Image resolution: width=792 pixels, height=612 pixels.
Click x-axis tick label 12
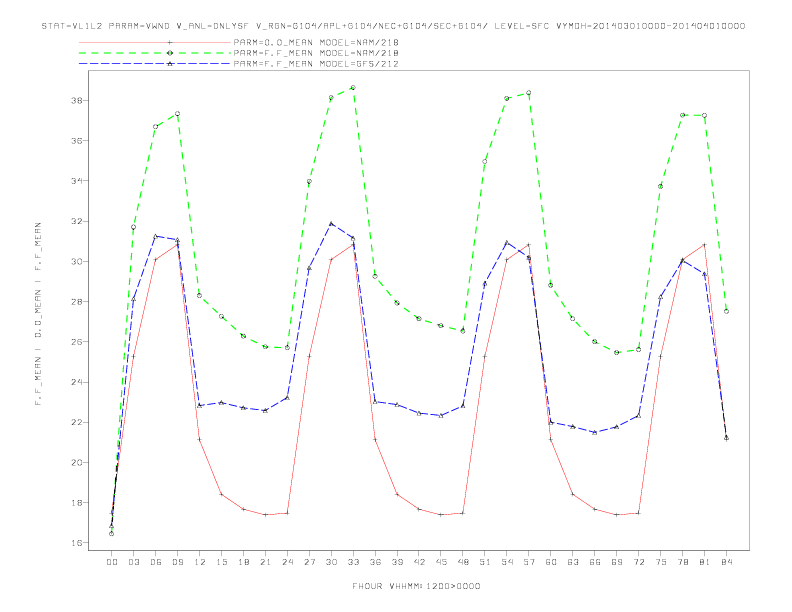(x=200, y=562)
